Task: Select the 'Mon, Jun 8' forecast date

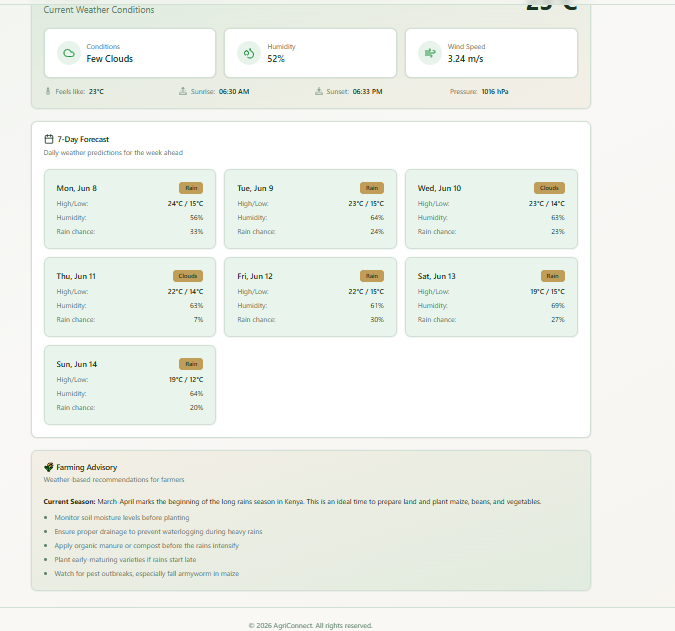Action: click(x=77, y=188)
